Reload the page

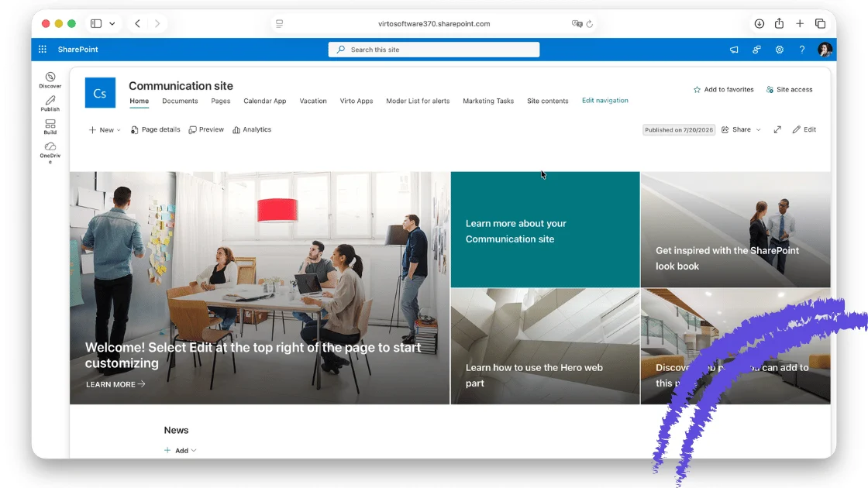point(590,24)
